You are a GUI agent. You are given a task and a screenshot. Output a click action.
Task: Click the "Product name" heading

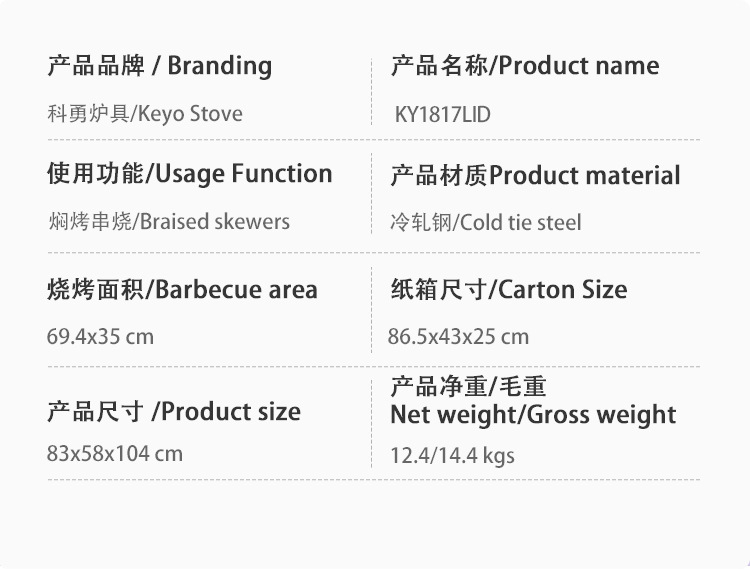pyautogui.click(x=578, y=66)
